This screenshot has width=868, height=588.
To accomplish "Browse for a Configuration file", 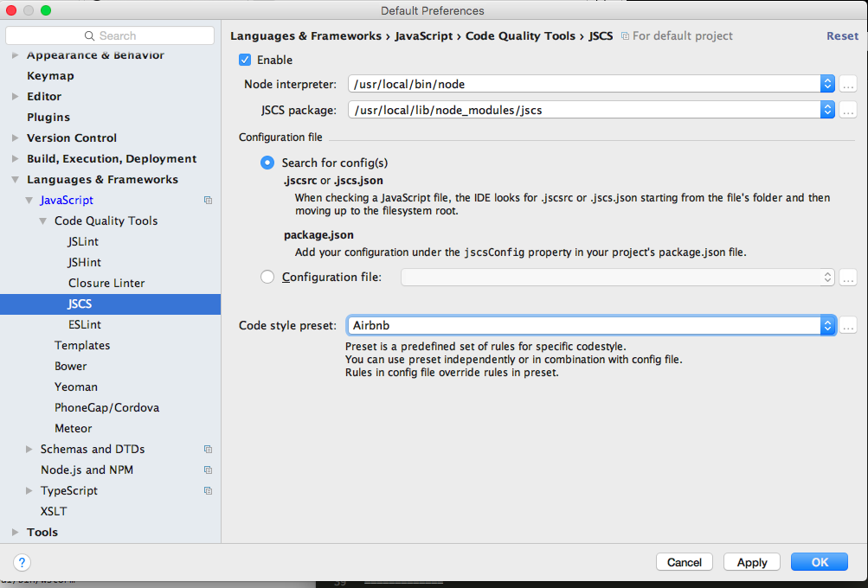I will coord(847,277).
